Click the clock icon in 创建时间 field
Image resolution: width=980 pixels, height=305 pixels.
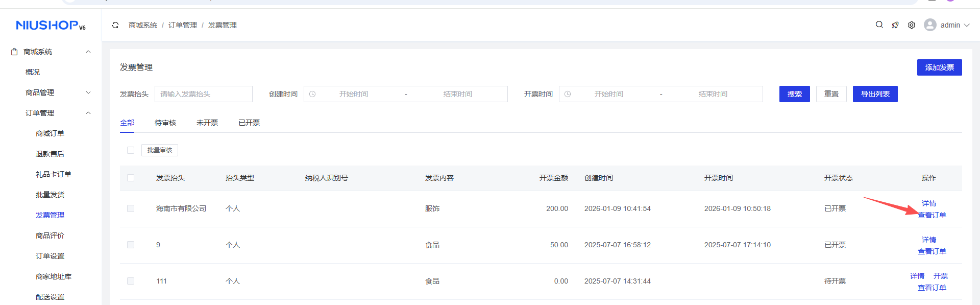312,94
